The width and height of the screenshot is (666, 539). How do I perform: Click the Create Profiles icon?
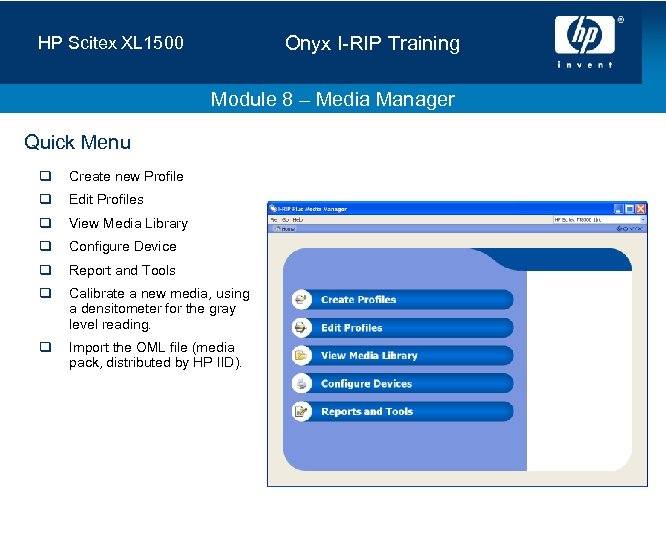[x=302, y=299]
